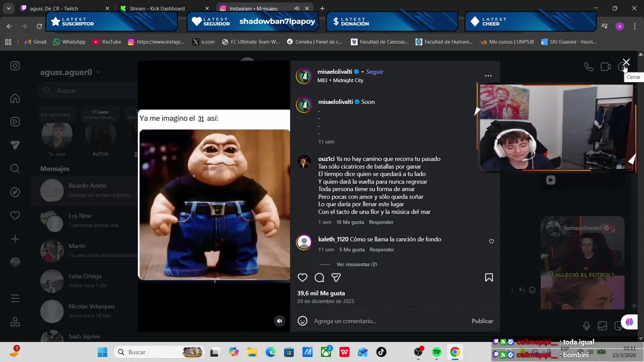Click microphone icon in message composer
The width and height of the screenshot is (644, 362).
(587, 326)
